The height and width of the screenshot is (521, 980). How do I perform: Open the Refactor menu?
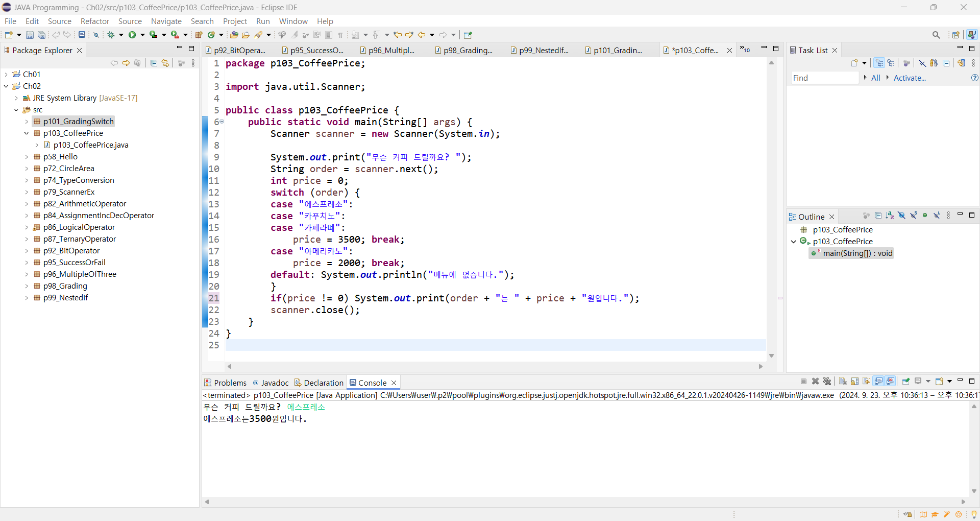tap(95, 21)
